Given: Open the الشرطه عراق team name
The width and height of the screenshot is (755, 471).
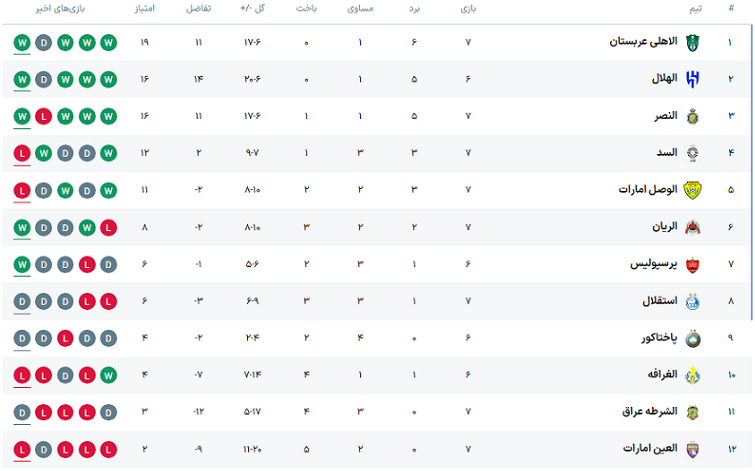Looking at the screenshot, I should tap(650, 412).
